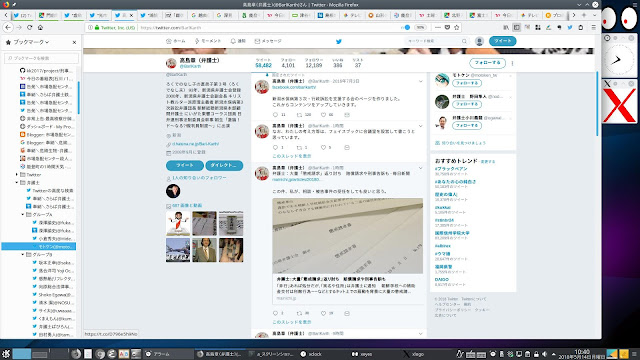Screen dimensions: 640x360
Task: Open large document photo in tweet
Action: (x=347, y=236)
